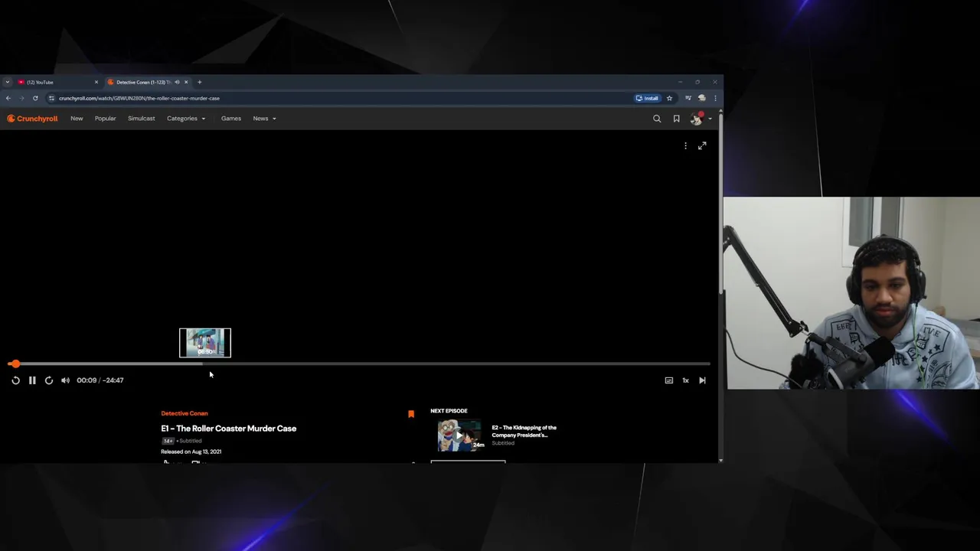Expand the Categories dropdown
The height and width of the screenshot is (551, 980).
(186, 119)
